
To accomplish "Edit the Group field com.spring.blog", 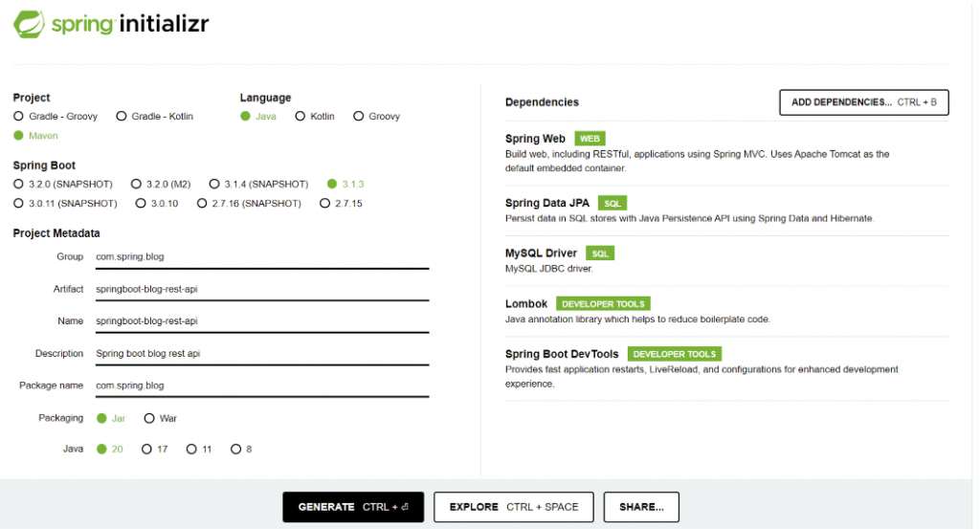I will pos(262,257).
